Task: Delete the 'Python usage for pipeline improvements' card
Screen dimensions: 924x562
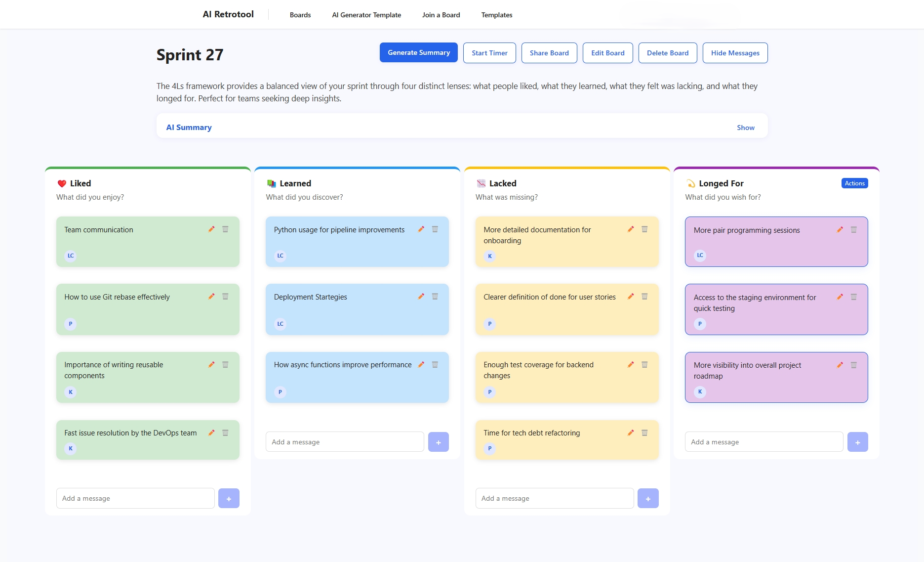Action: [435, 229]
